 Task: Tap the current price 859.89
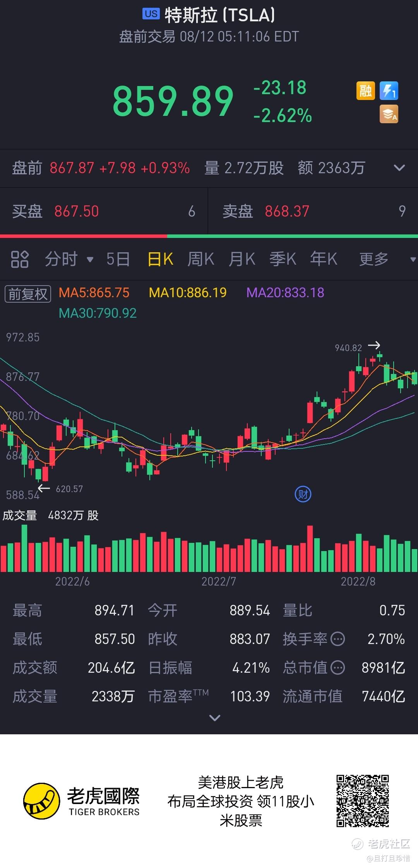pyautogui.click(x=173, y=102)
